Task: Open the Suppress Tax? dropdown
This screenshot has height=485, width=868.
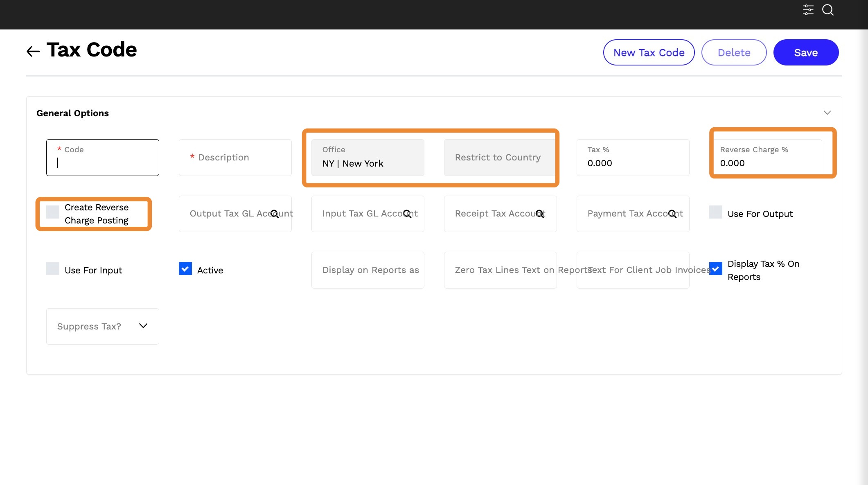Action: pos(103,326)
